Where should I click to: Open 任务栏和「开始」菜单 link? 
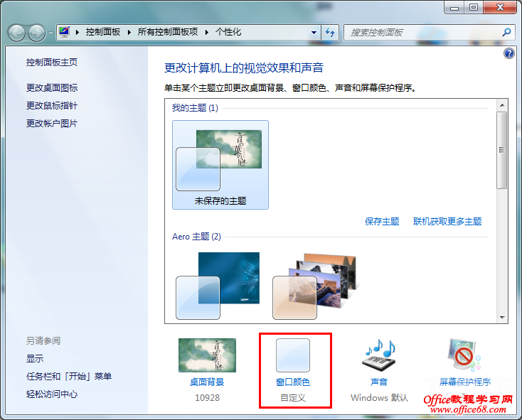click(x=69, y=377)
